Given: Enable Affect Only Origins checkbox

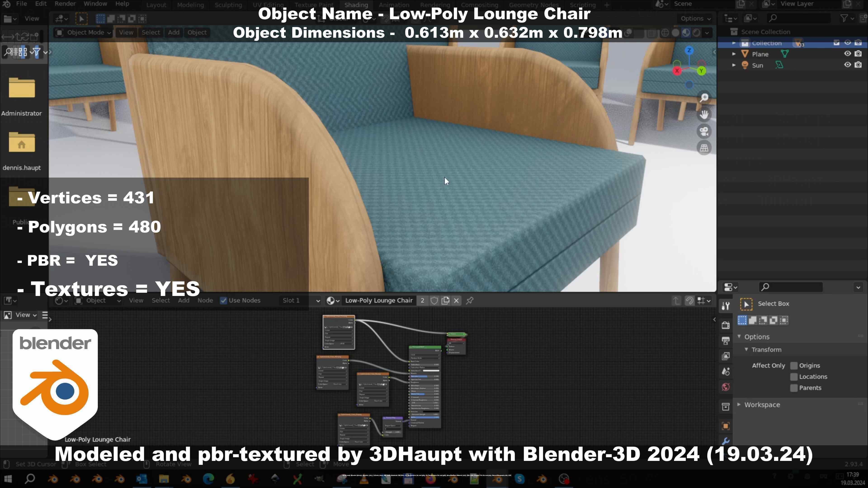Looking at the screenshot, I should point(794,365).
